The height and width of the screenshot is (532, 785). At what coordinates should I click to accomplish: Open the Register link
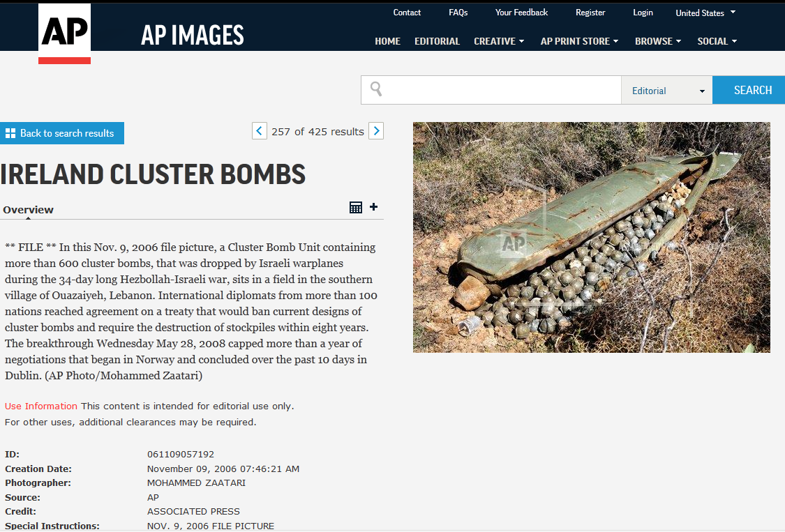tap(590, 13)
